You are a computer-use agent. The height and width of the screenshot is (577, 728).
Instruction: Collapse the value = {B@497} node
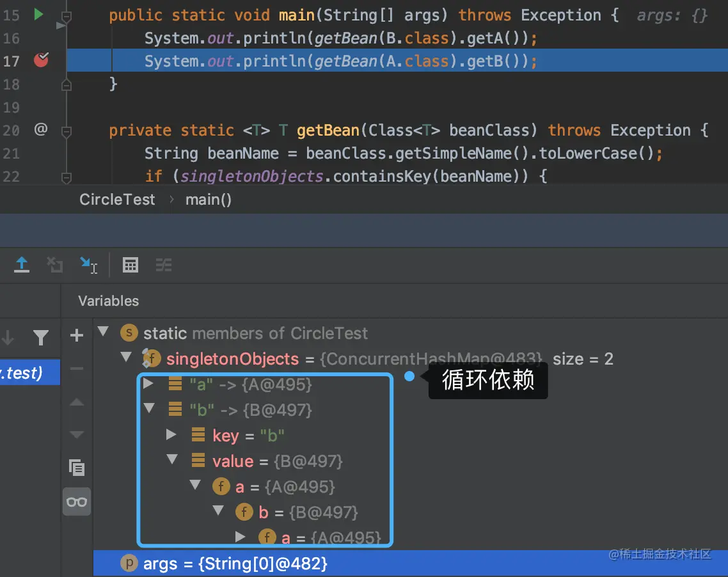tap(172, 459)
